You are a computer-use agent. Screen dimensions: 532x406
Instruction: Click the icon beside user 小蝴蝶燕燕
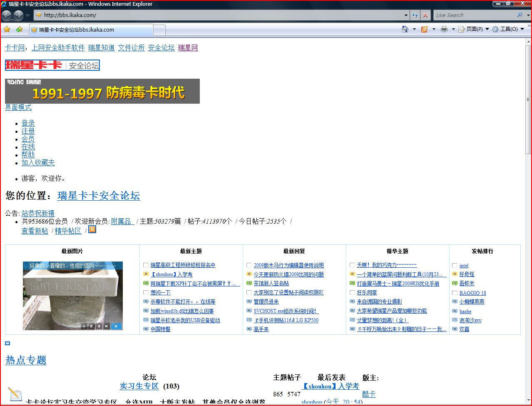[455, 301]
